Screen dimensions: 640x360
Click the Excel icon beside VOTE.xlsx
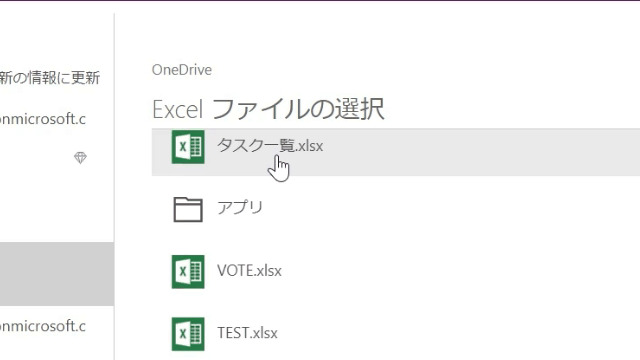pos(188,272)
